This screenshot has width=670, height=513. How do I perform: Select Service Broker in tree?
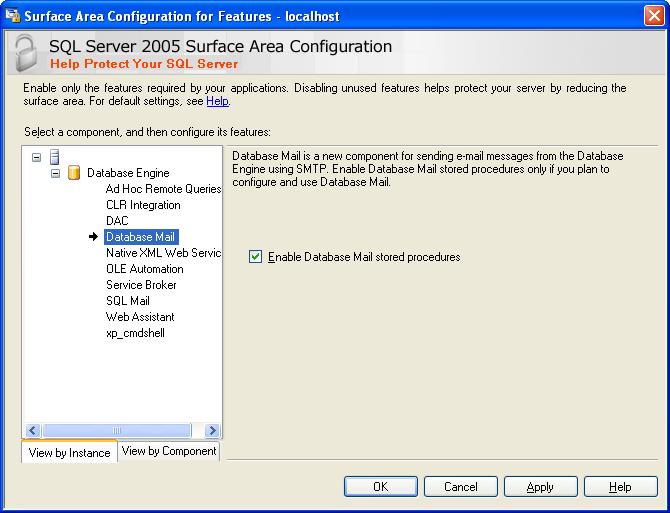click(141, 285)
